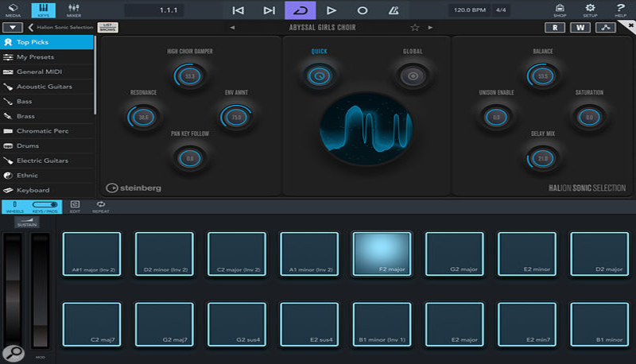Load next preset with right arrow
Screen dimensions: 636x364
point(430,28)
